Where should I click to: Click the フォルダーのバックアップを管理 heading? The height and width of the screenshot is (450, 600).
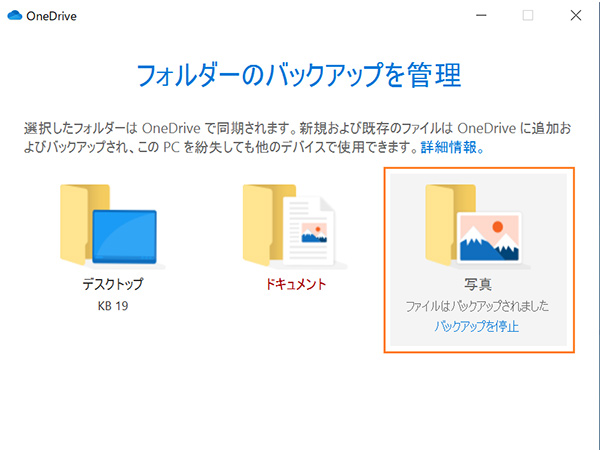tap(299, 75)
